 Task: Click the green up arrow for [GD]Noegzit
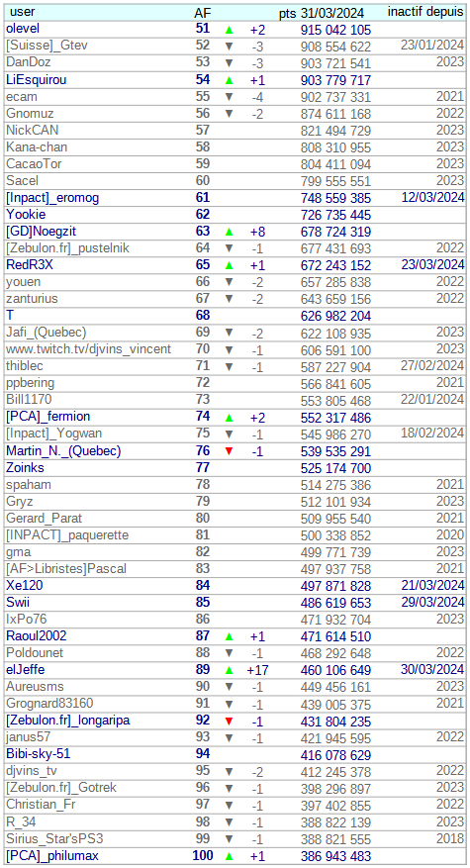[230, 232]
